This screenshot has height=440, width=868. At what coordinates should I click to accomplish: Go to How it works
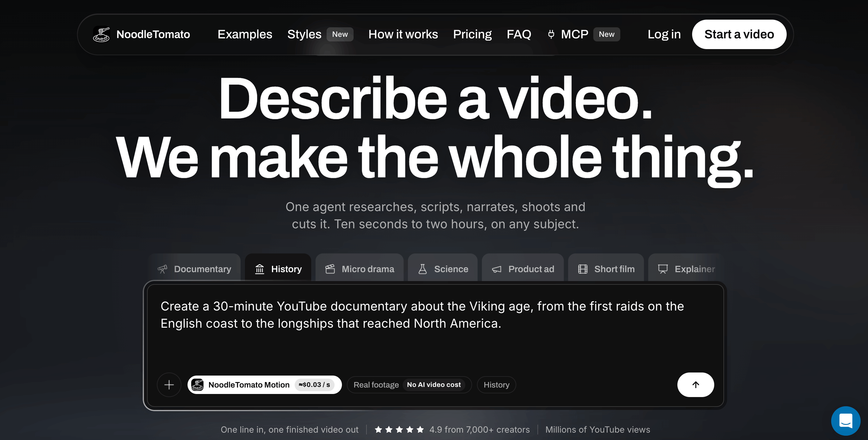(403, 34)
